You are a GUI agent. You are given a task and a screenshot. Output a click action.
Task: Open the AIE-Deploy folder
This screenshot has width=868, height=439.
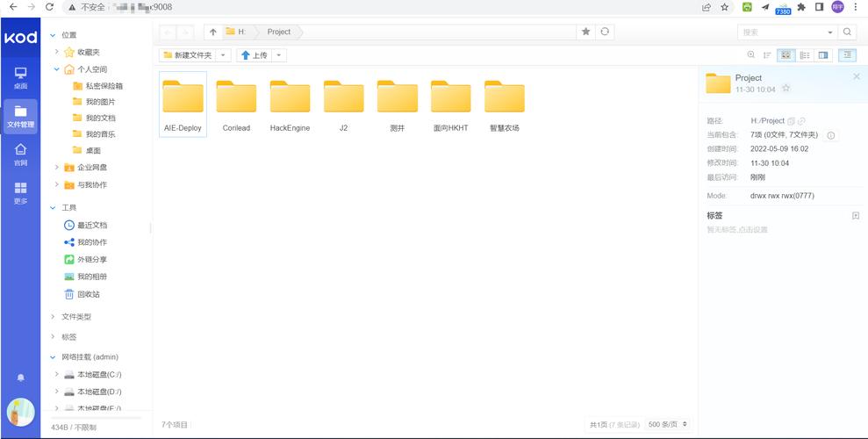[183, 104]
